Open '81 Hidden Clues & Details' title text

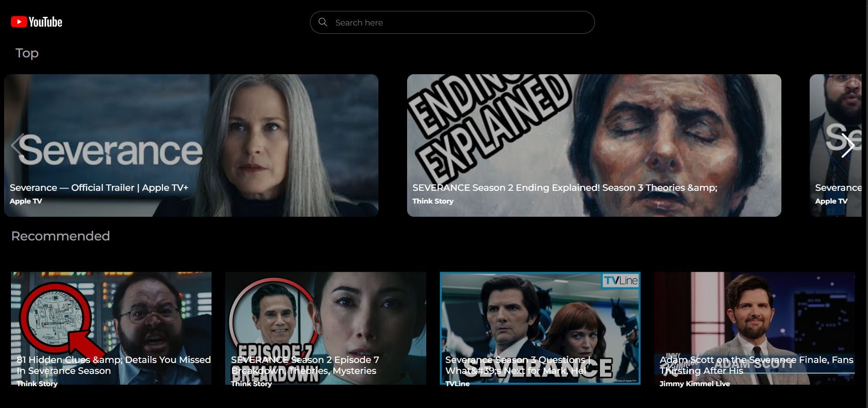pyautogui.click(x=114, y=365)
